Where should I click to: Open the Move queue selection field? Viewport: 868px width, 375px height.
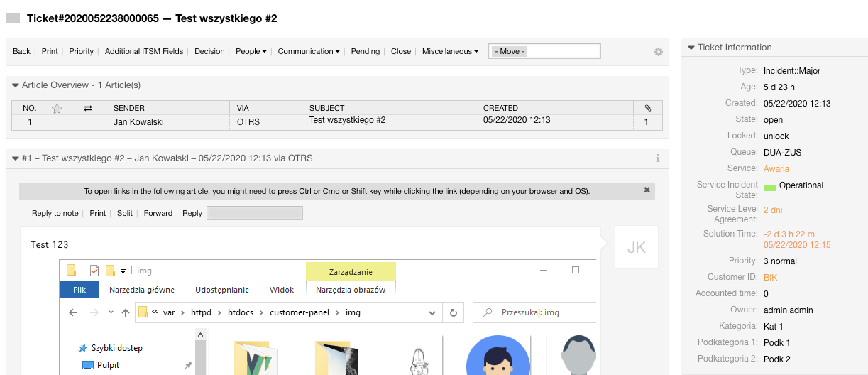(x=544, y=51)
